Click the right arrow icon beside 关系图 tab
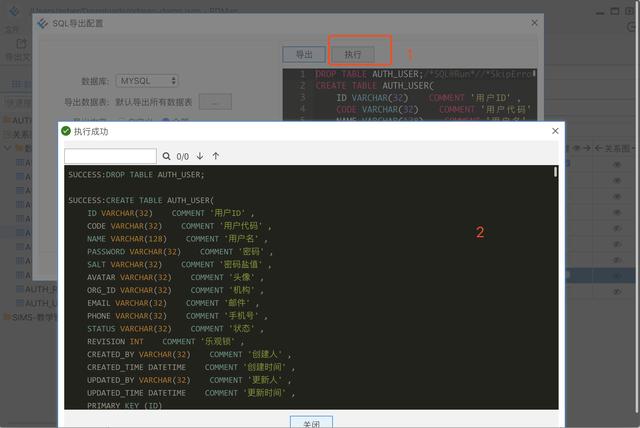The width and height of the screenshot is (640, 428). click(x=587, y=148)
